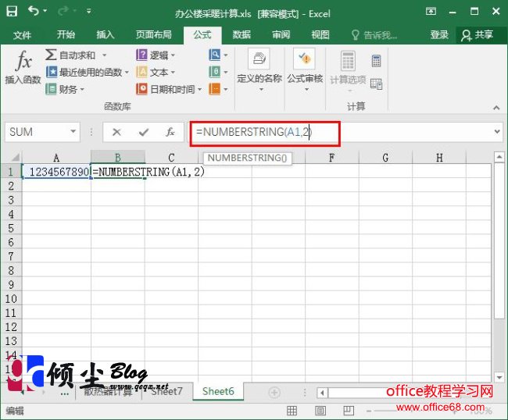The image size is (508, 420).
Task: Click formula bar fx insert function icon
Action: point(170,132)
